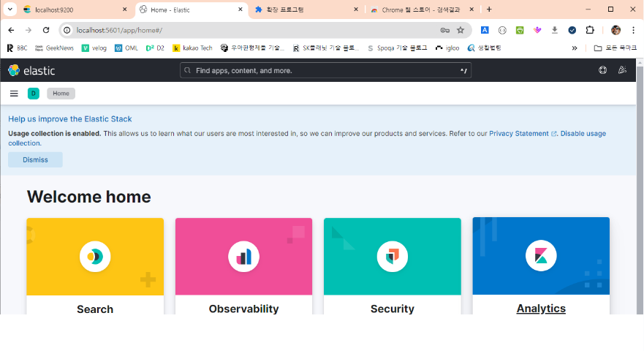
Task: Open the OML bookmark
Action: coord(126,48)
